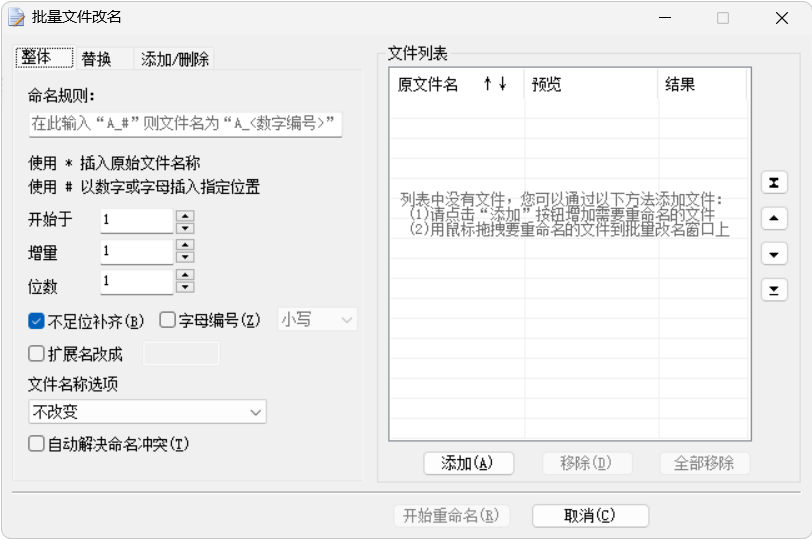
Task: Move selected file up one position
Action: click(774, 218)
